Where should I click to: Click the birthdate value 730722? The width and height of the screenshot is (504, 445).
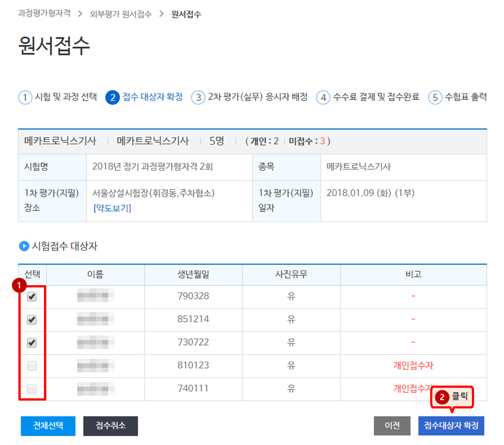[193, 342]
